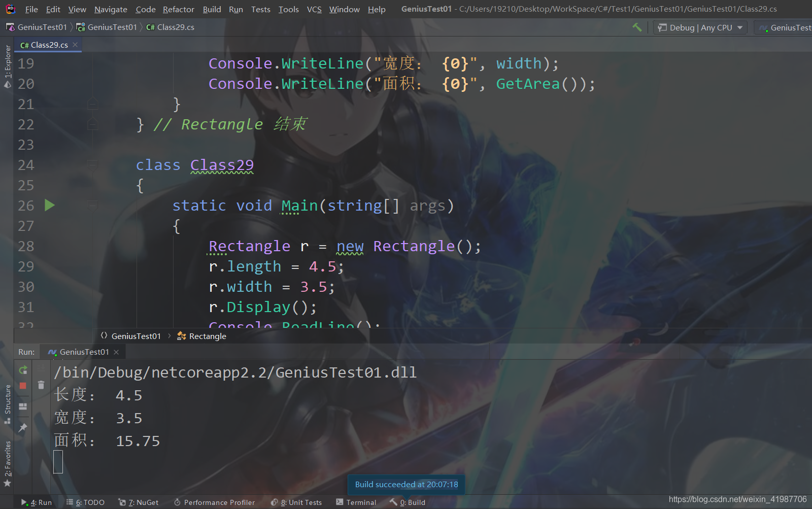Click the Class29.cs navigation bar breadcrumb
The height and width of the screenshot is (509, 812).
(x=170, y=27)
